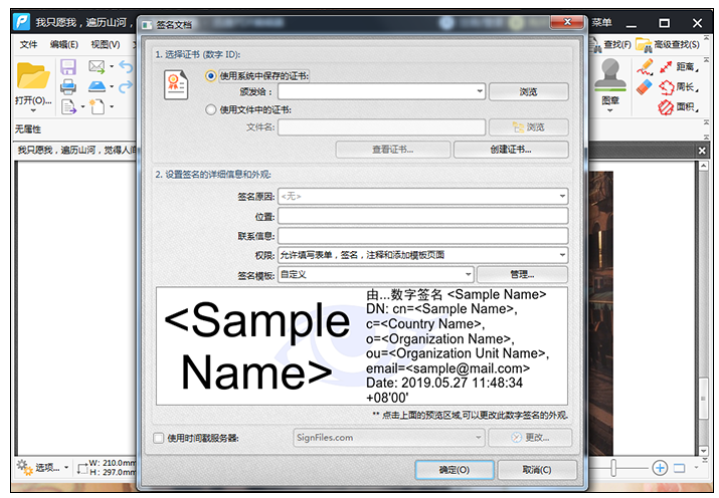This screenshot has height=498, width=719.
Task: Close the document tab with X
Action: 702,150
